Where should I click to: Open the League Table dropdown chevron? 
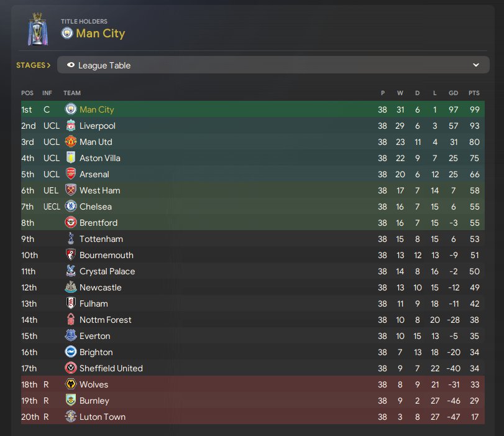coord(475,65)
